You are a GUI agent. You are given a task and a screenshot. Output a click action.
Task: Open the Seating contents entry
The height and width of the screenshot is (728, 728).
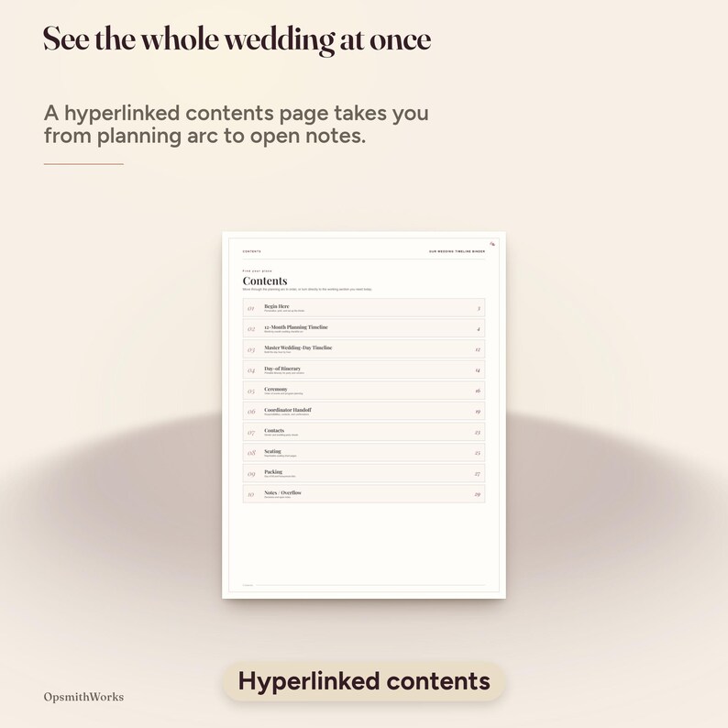click(x=363, y=453)
